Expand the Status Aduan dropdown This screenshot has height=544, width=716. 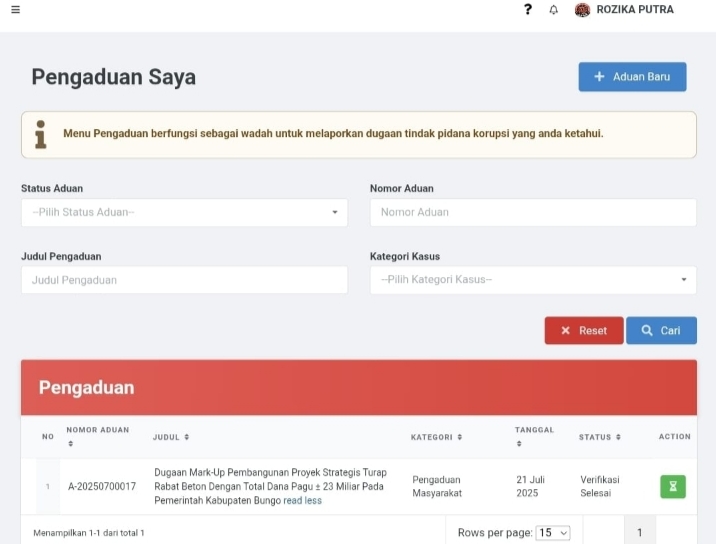point(184,212)
